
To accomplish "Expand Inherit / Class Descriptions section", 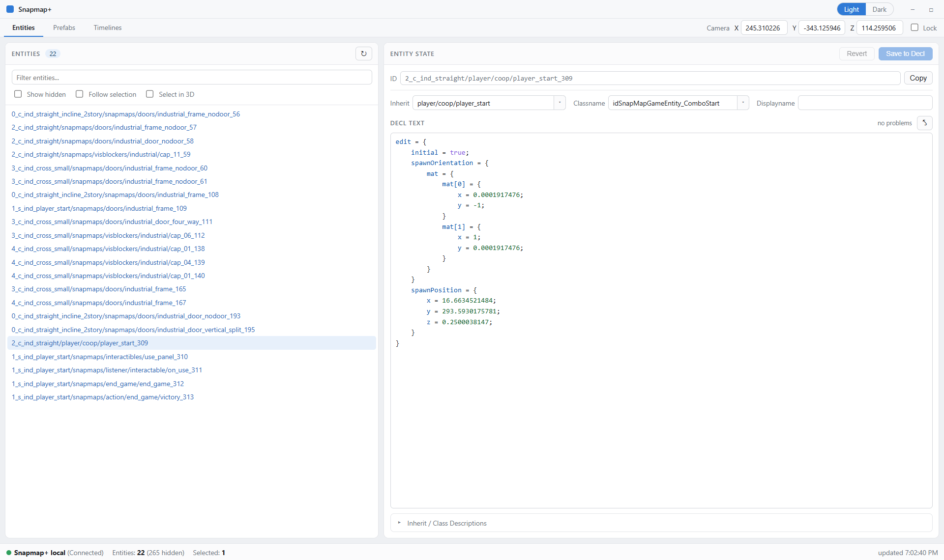I will pos(661,523).
